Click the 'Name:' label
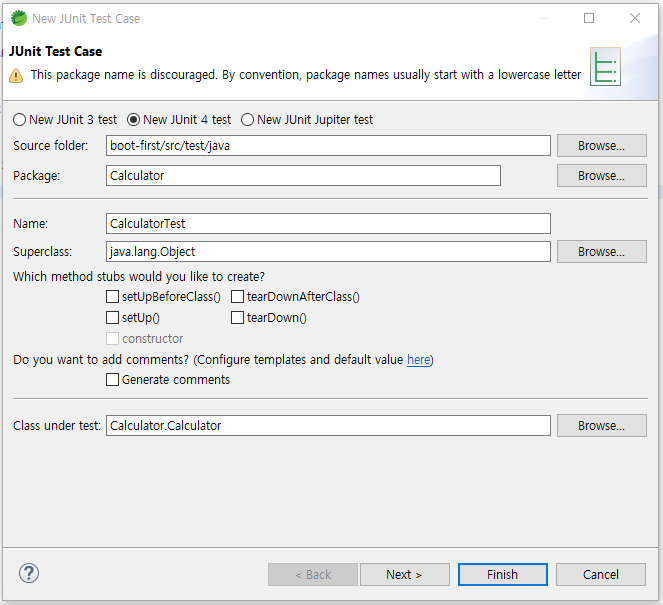 coord(30,224)
